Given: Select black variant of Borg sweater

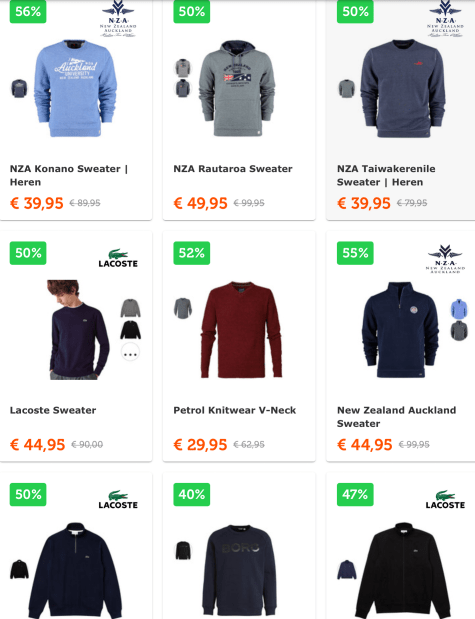Looking at the screenshot, I should pyautogui.click(x=183, y=550).
